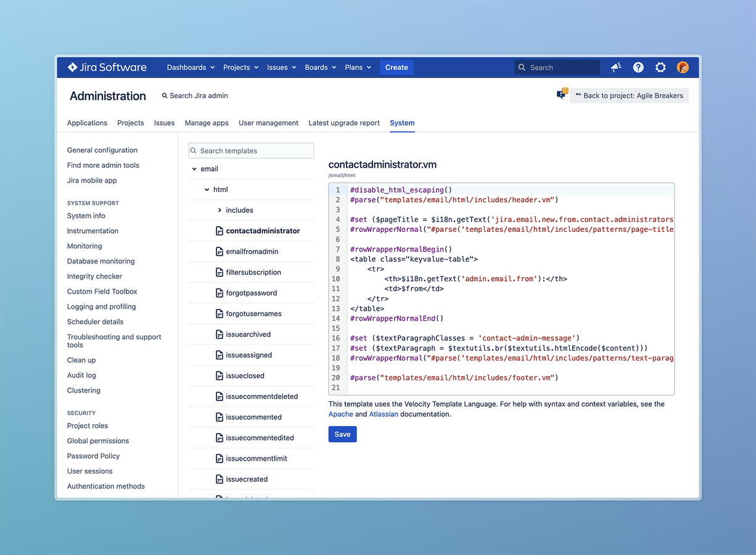Collapse the email folder tree node

[x=194, y=169]
